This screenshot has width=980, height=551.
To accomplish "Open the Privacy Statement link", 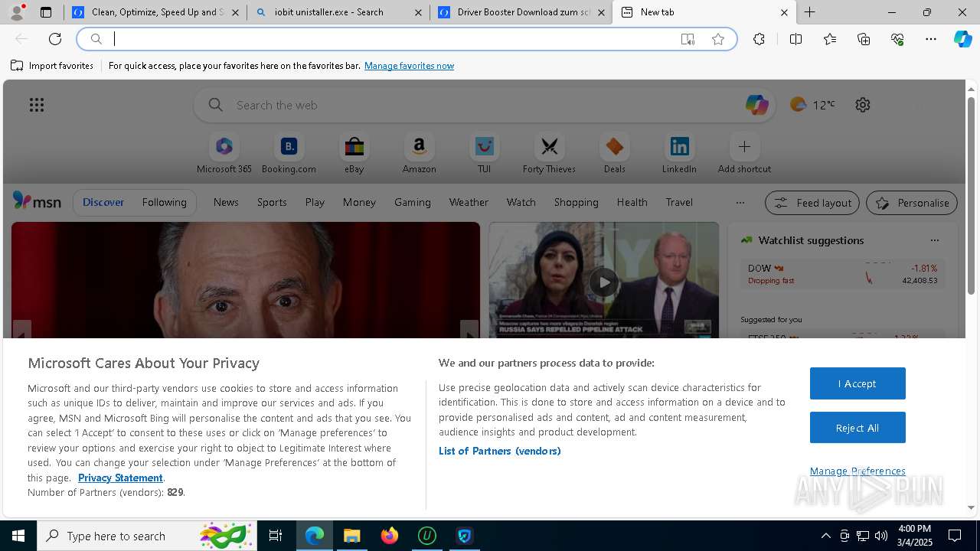I will tap(120, 478).
